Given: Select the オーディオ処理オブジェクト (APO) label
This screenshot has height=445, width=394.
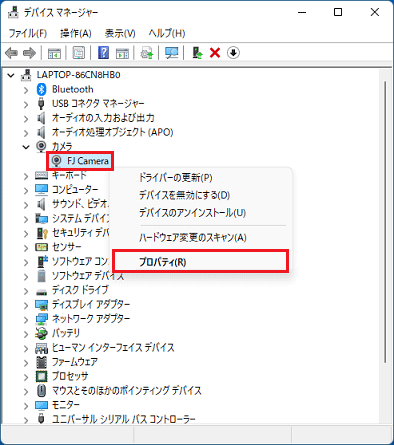Looking at the screenshot, I should 112,132.
